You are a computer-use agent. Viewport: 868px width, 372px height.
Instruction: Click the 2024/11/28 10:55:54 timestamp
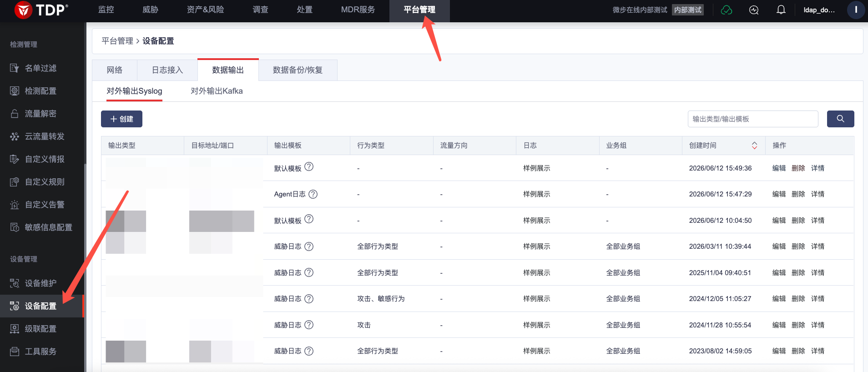[720, 325]
